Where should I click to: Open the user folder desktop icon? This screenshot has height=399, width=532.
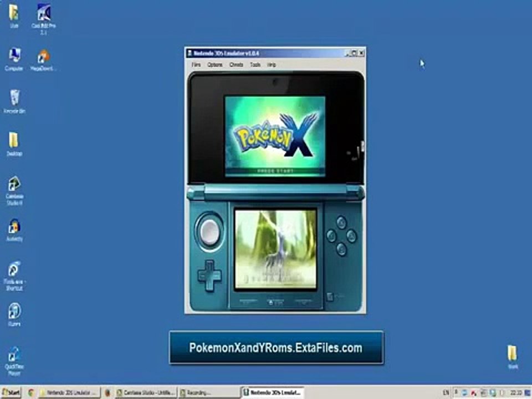tap(14, 16)
